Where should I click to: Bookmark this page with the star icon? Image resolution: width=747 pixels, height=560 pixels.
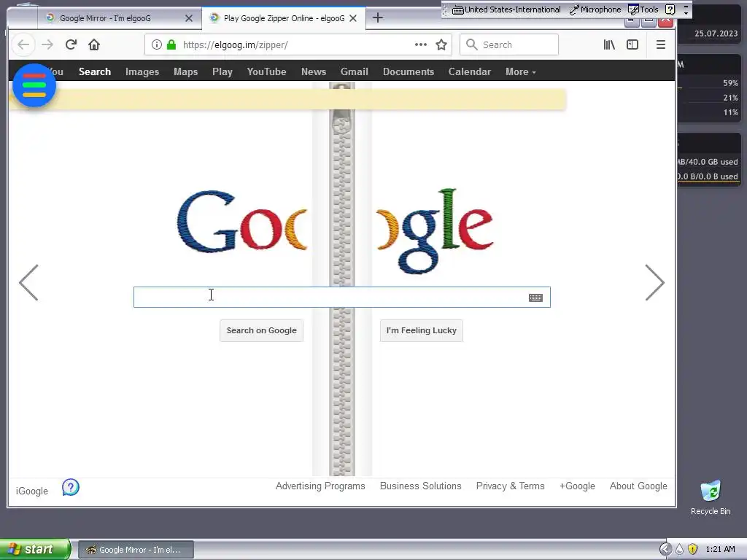441,44
